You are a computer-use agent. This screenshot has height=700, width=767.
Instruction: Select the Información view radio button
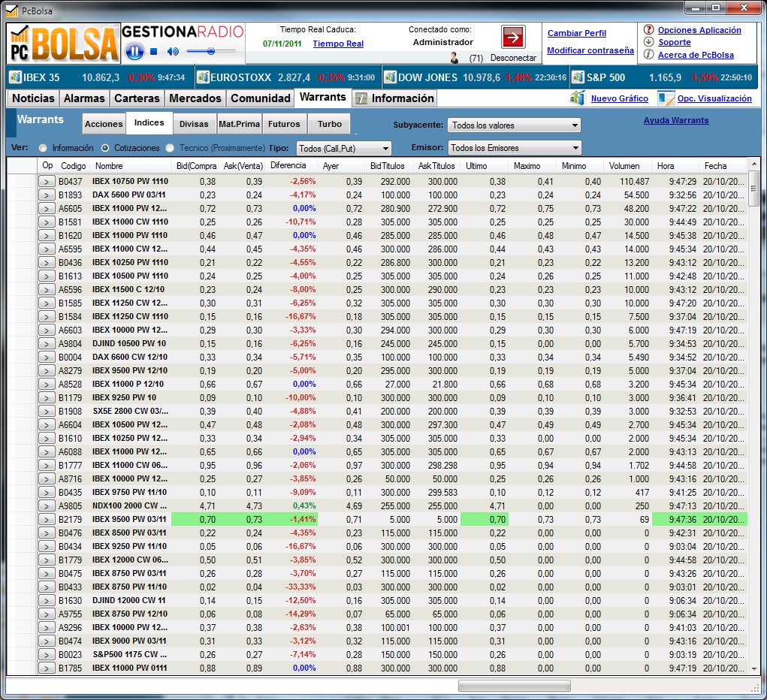click(43, 148)
